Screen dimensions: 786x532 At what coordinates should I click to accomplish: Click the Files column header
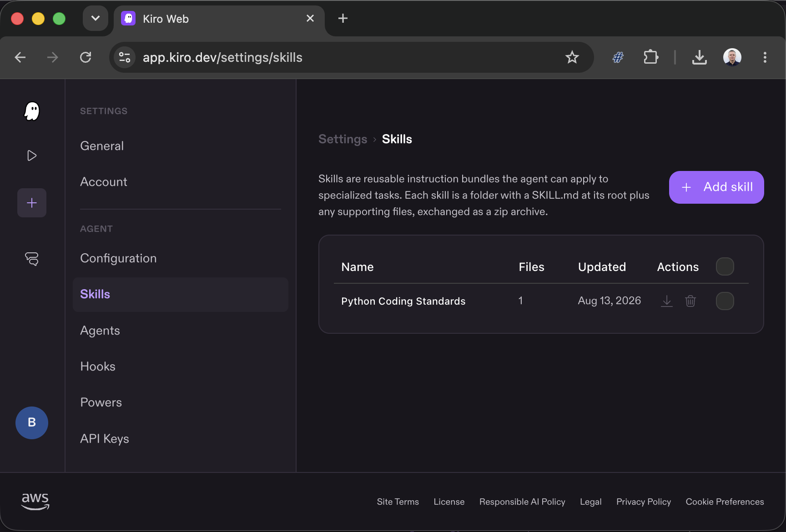(532, 267)
